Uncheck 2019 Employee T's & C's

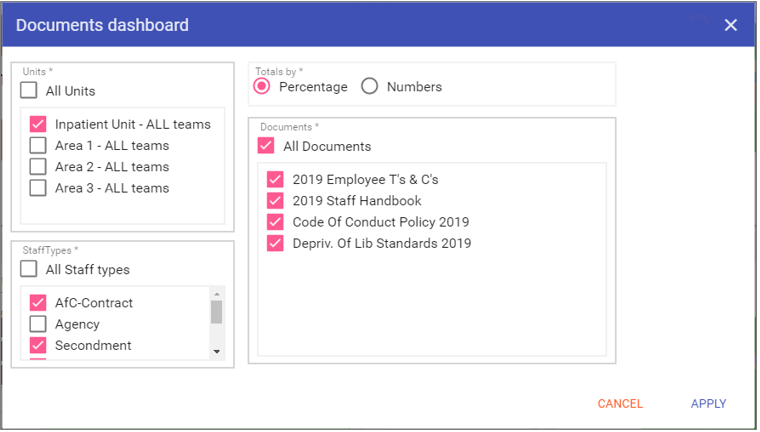coord(276,180)
